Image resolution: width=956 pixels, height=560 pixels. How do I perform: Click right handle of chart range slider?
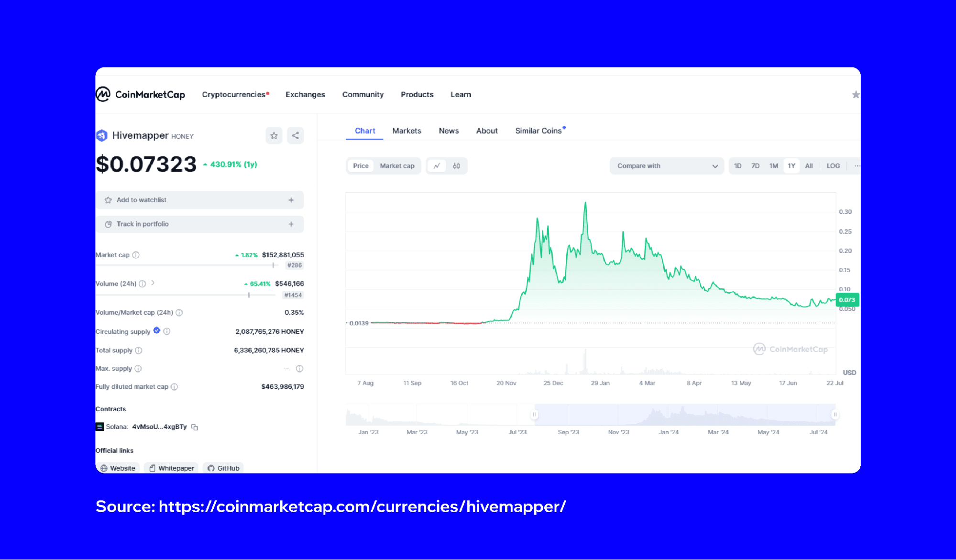(835, 415)
